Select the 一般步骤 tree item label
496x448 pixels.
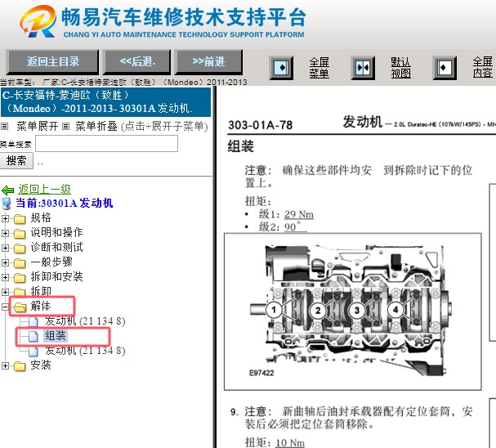tap(51, 262)
